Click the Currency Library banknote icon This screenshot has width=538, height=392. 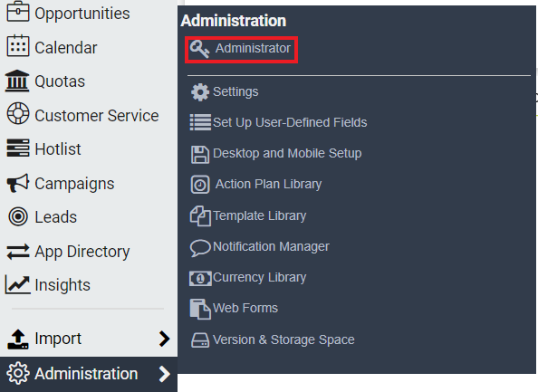pos(200,278)
